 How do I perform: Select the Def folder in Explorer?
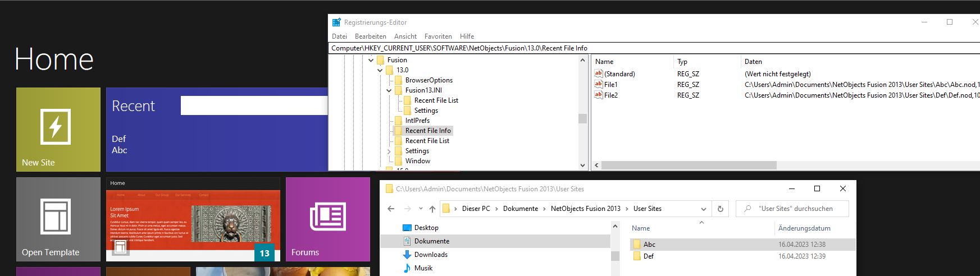pos(648,256)
